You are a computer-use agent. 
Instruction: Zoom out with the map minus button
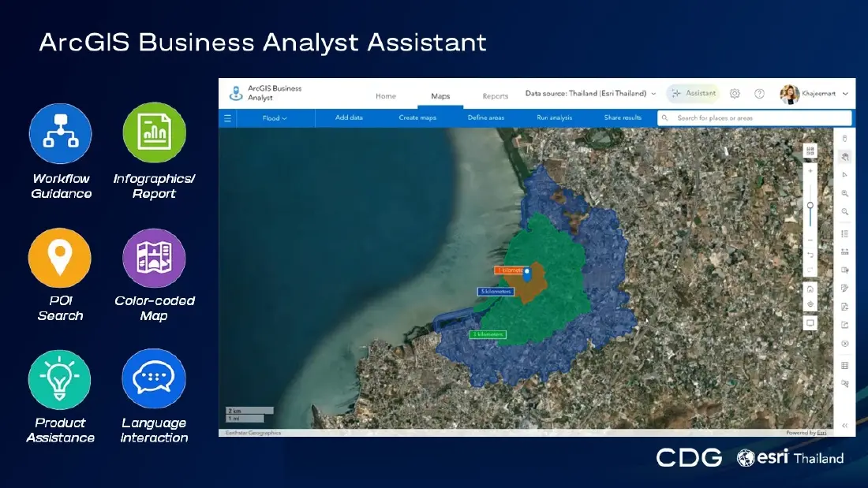coord(810,240)
